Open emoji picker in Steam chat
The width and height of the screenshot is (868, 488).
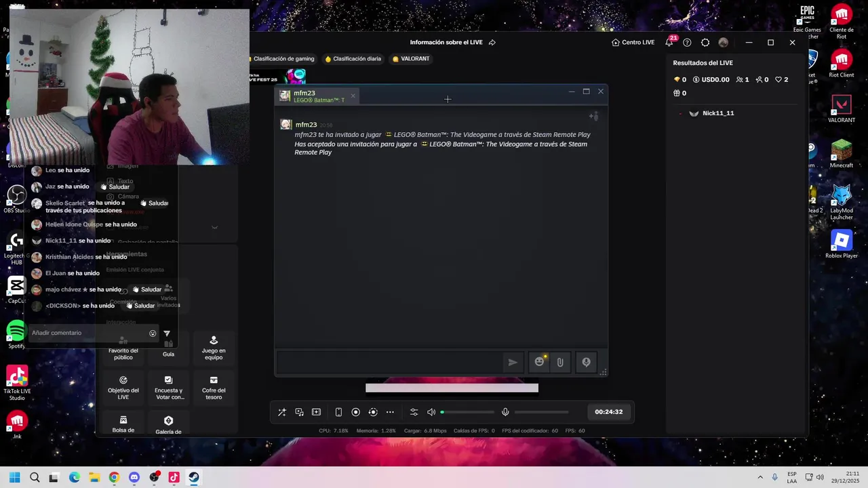point(540,362)
